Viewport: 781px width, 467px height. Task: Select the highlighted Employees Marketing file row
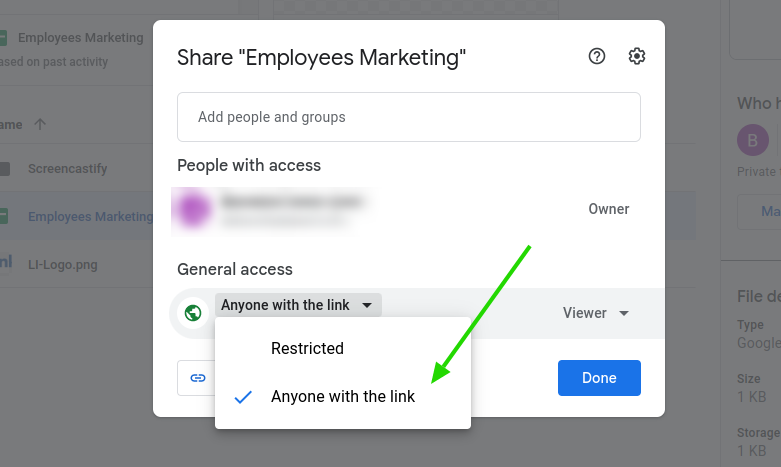(89, 217)
